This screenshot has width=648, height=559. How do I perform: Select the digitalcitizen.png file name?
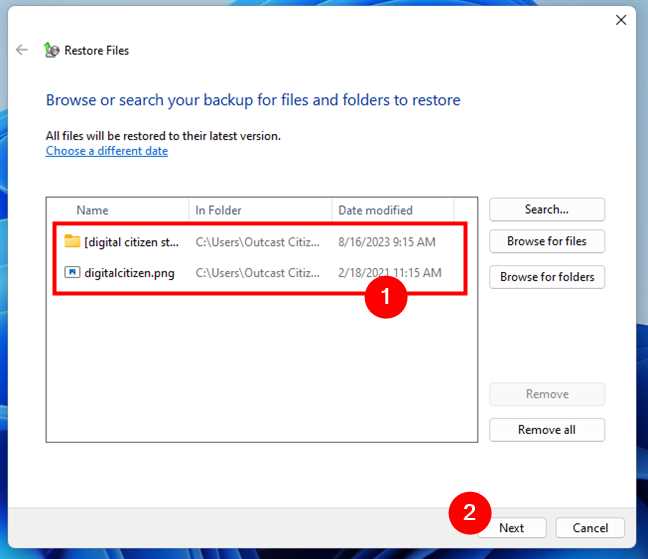[129, 273]
